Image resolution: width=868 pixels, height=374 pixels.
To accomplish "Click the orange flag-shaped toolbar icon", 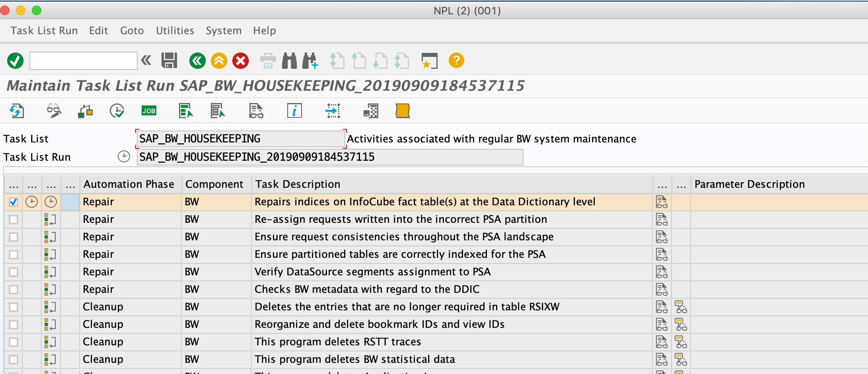I will 403,111.
